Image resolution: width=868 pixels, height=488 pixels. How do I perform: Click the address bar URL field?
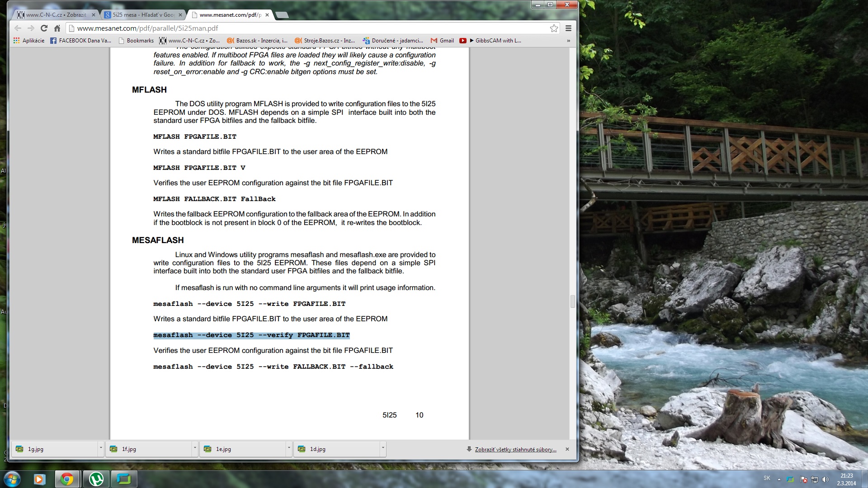307,28
